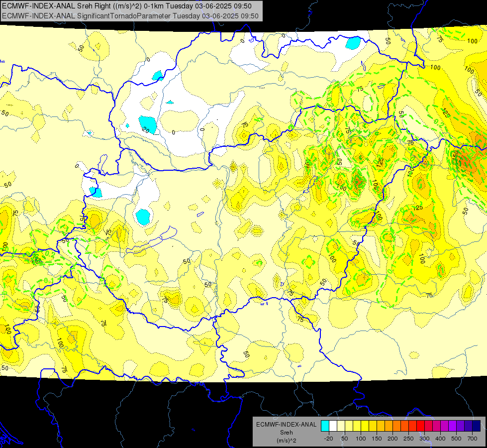The height and width of the screenshot is (448, 487).
Task: Click the legend title ECMWF-INDEX-ANAL
Action: point(286,425)
